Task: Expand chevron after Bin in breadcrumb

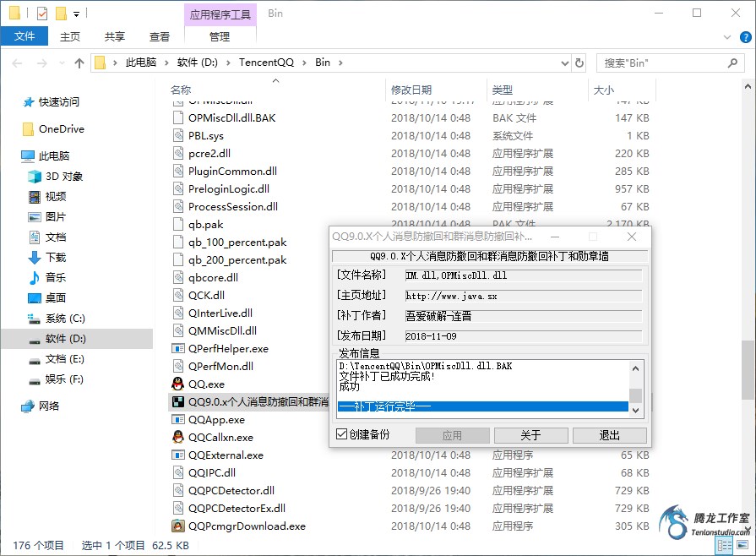Action: tap(340, 63)
